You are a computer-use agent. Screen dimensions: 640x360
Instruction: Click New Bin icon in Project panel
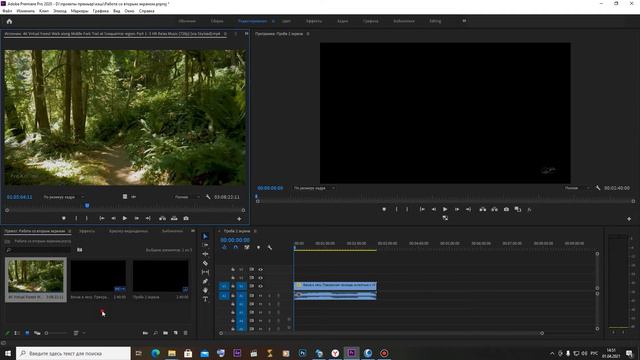[165, 333]
